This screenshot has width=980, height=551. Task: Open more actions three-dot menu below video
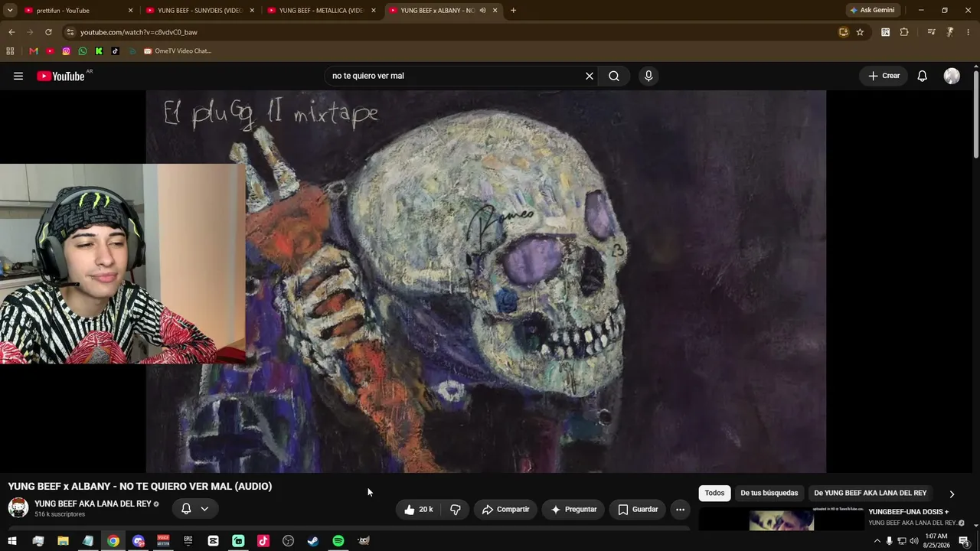(680, 510)
